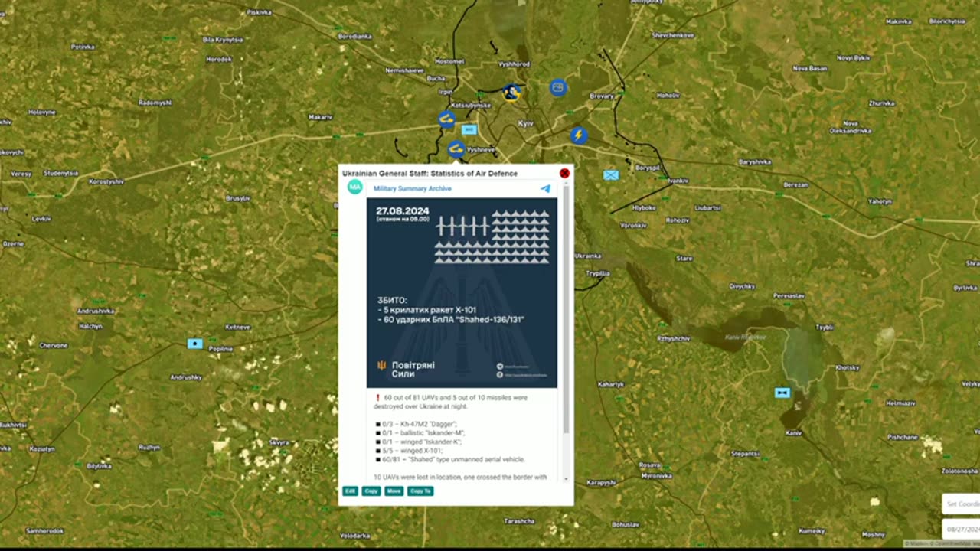Click the Nova Basan label
This screenshot has width=980, height=551.
pyautogui.click(x=810, y=68)
